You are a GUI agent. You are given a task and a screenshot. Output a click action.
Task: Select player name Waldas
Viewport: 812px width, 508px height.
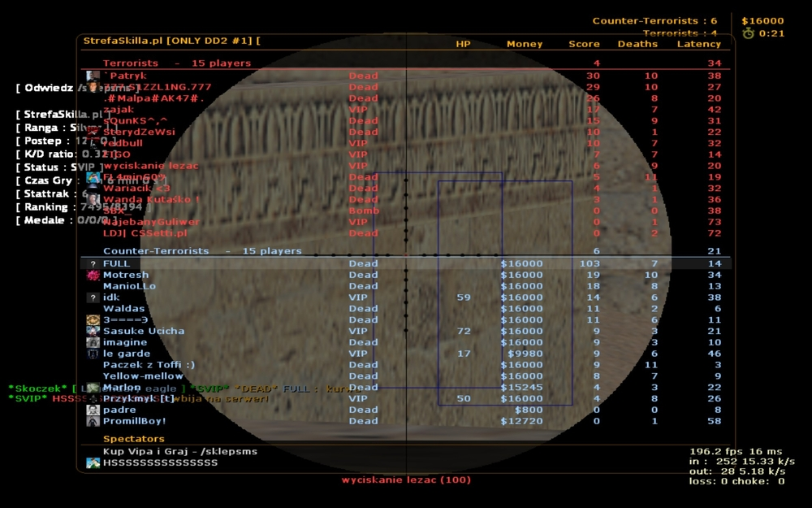(123, 308)
